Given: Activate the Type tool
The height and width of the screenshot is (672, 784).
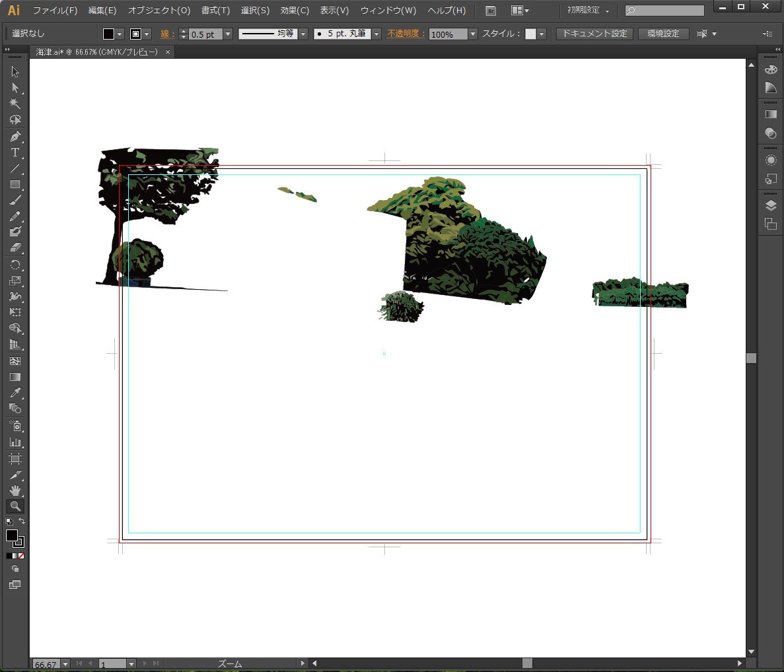Looking at the screenshot, I should (15, 152).
